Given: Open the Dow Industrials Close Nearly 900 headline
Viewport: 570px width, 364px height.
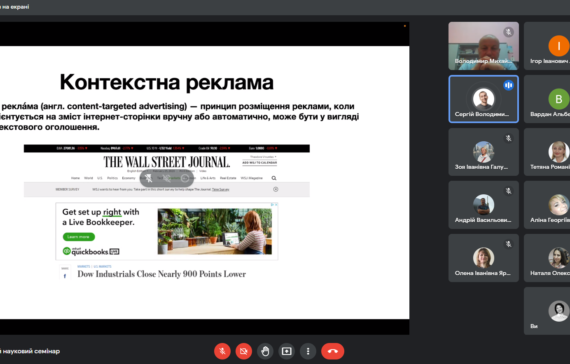Looking at the screenshot, I should 161,274.
